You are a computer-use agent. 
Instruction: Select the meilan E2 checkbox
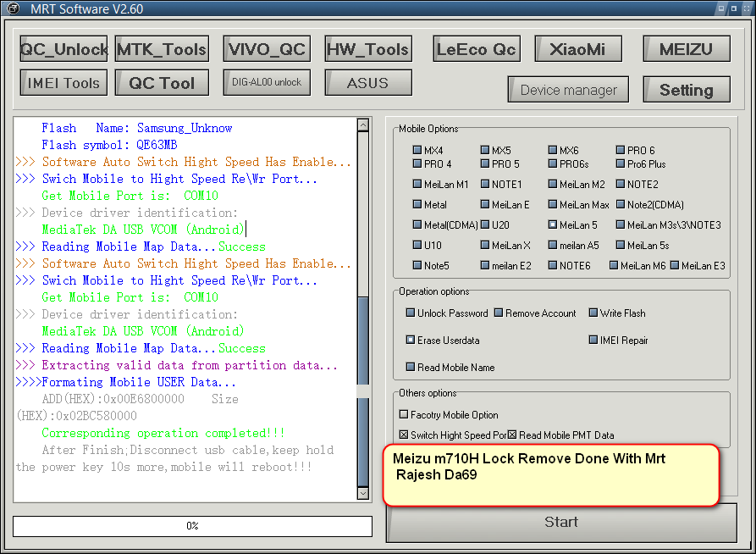pyautogui.click(x=485, y=265)
